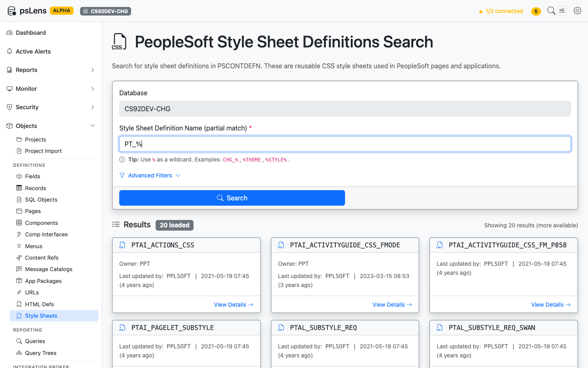Click the Components grid icon

19,223
